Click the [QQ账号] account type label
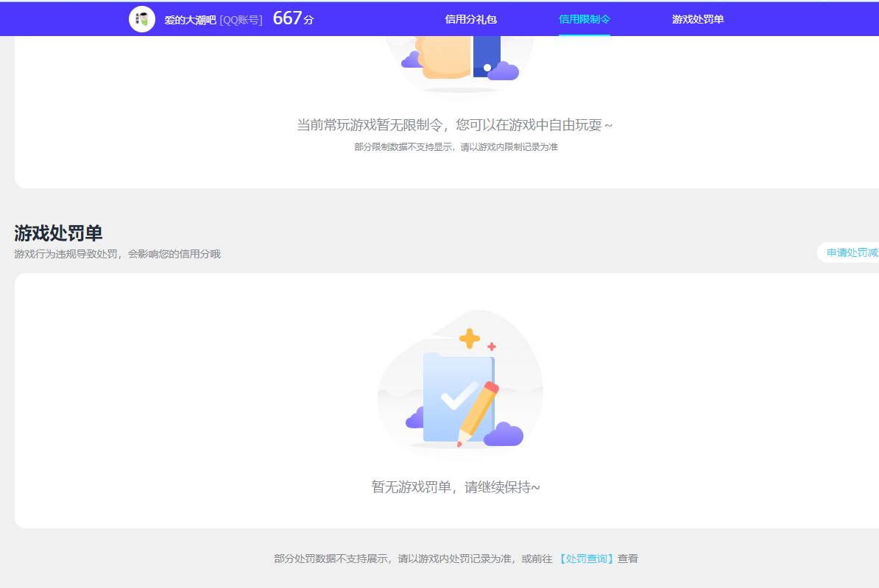879x588 pixels. tap(241, 20)
